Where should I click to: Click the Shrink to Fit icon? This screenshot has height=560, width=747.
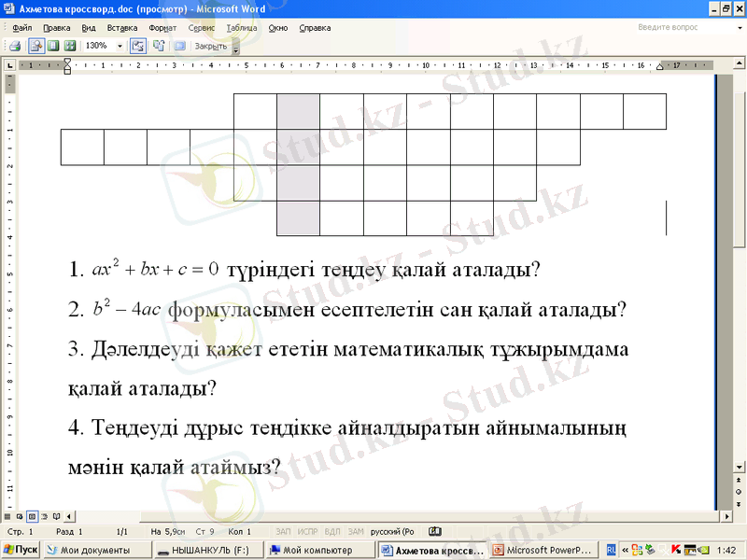(156, 45)
